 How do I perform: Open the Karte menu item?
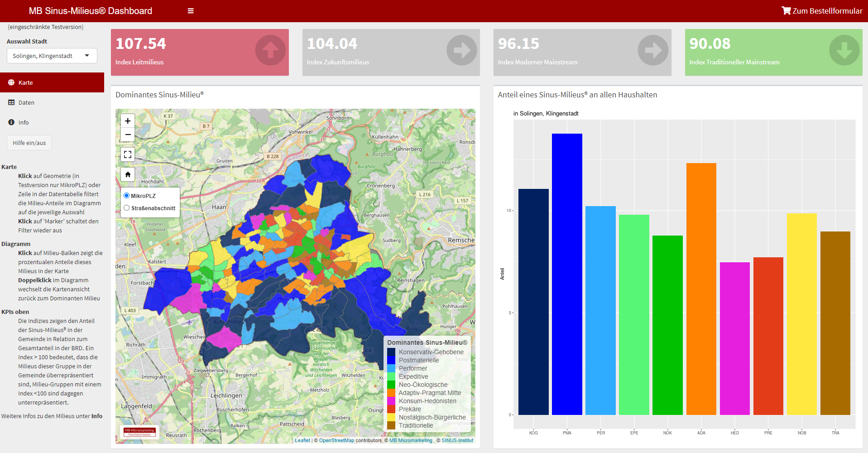(25, 82)
